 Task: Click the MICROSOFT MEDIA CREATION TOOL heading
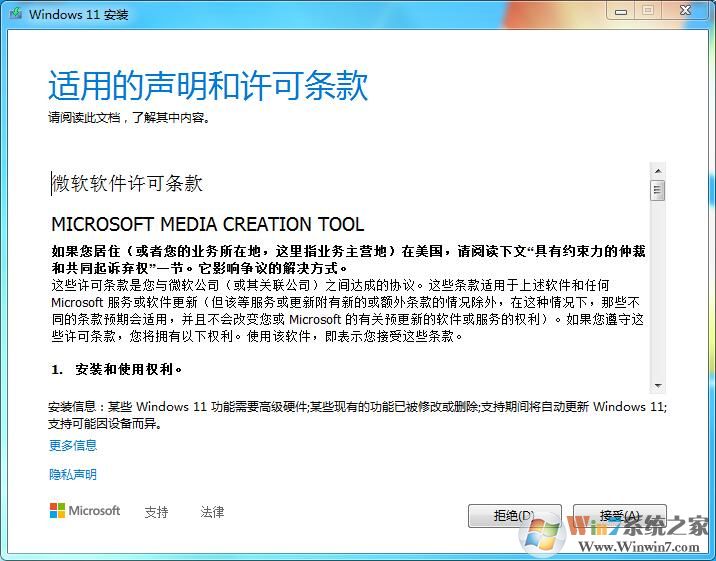(208, 224)
